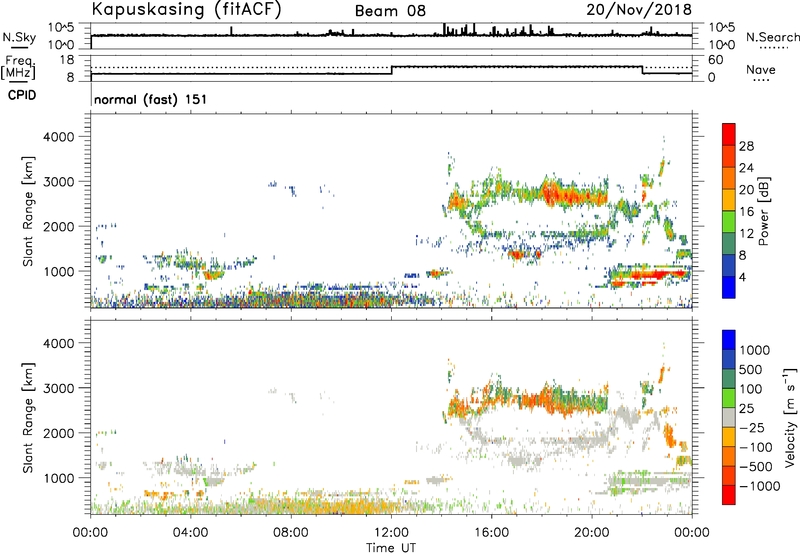
Task: Click the "28" power colorbar tick value
Action: [746, 146]
